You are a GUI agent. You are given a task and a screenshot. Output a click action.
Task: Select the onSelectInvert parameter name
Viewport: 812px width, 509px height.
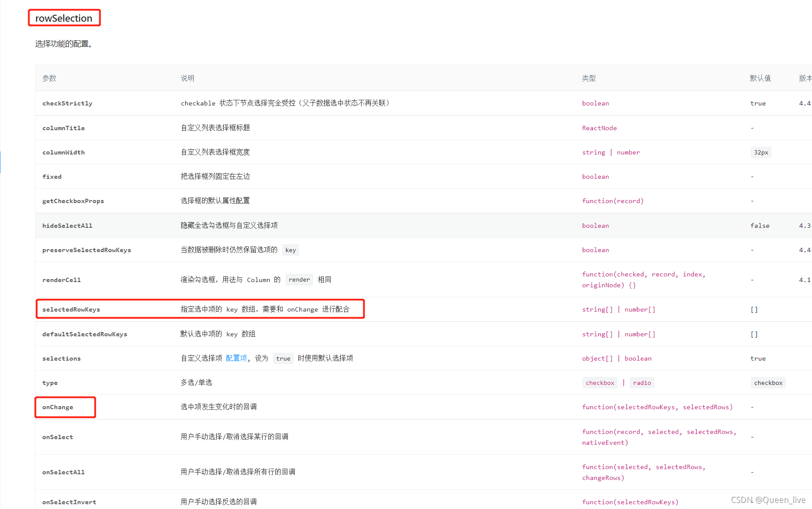click(69, 502)
